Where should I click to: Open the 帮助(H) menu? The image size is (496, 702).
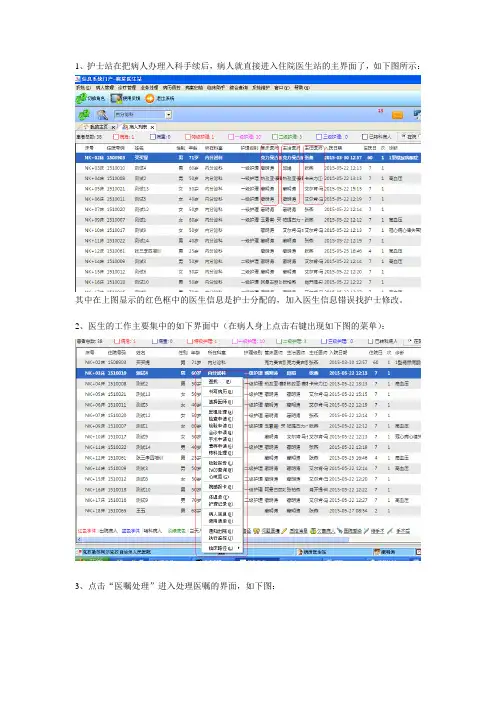pyautogui.click(x=302, y=88)
